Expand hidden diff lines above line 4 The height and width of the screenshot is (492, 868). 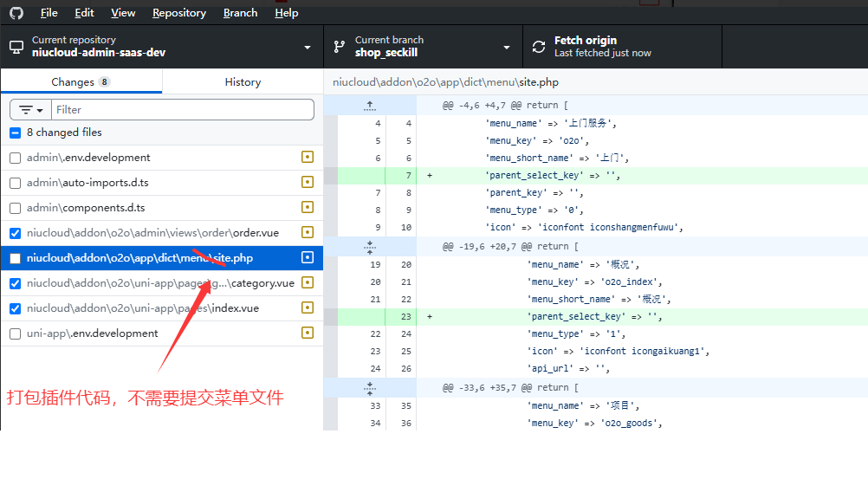(370, 105)
